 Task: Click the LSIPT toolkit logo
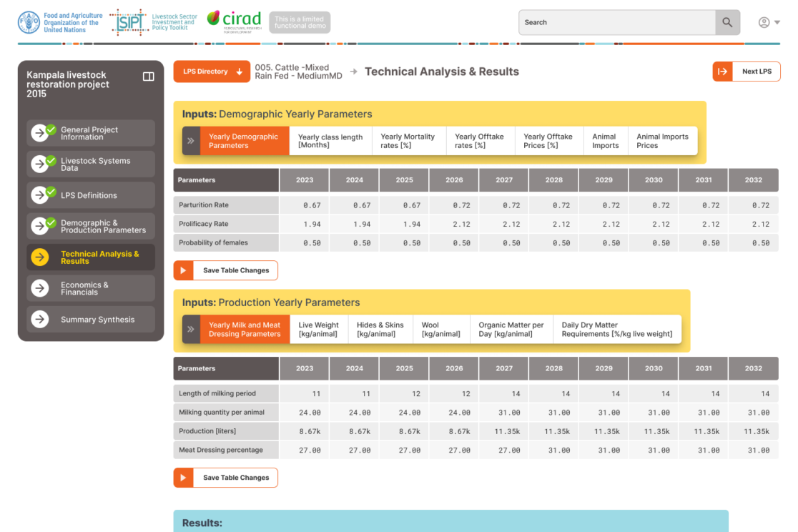[x=129, y=22]
